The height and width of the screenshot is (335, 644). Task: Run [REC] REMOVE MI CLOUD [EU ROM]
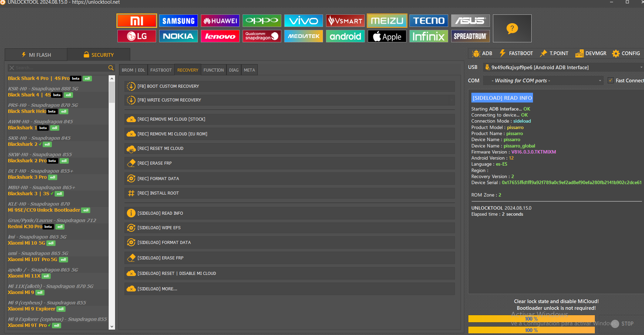pyautogui.click(x=290, y=134)
